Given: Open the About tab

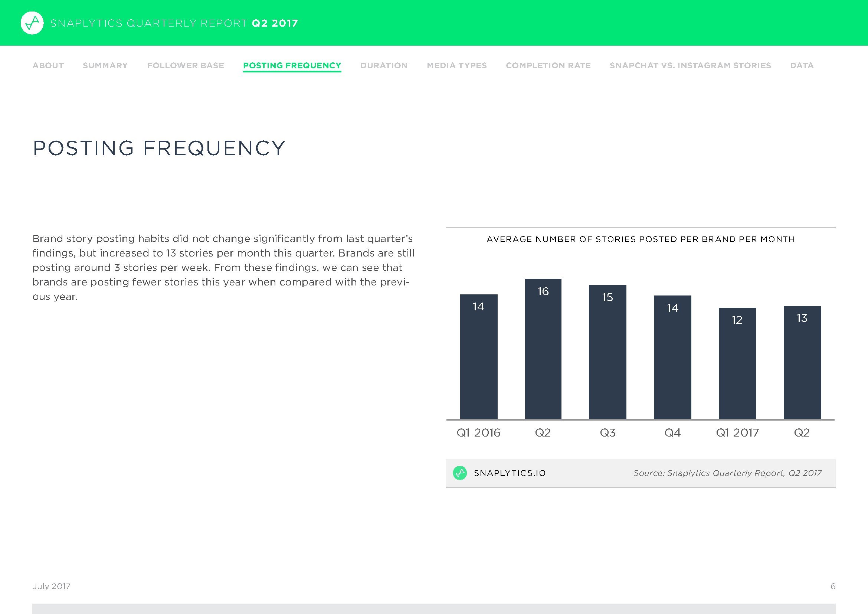Looking at the screenshot, I should coord(48,65).
